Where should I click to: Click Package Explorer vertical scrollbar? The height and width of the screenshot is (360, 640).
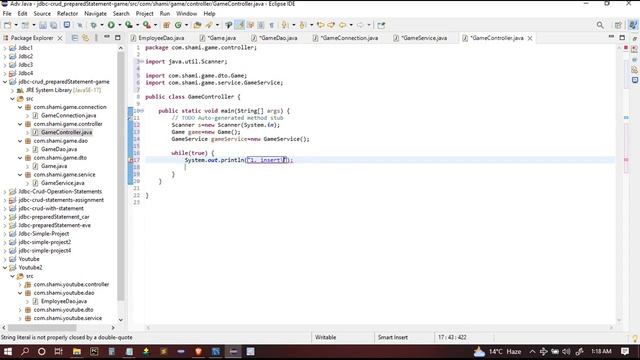click(121, 176)
